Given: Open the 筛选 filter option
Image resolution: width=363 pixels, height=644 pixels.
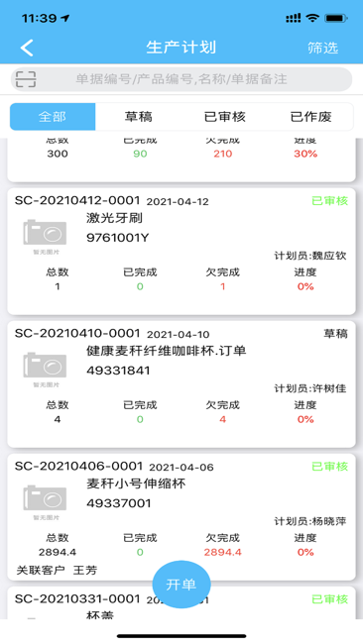Looking at the screenshot, I should (322, 49).
